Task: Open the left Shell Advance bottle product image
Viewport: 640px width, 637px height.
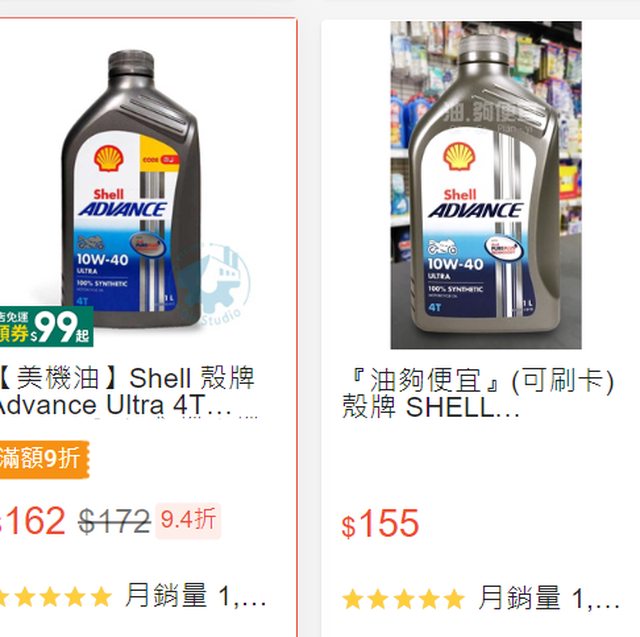Action: [x=131, y=187]
